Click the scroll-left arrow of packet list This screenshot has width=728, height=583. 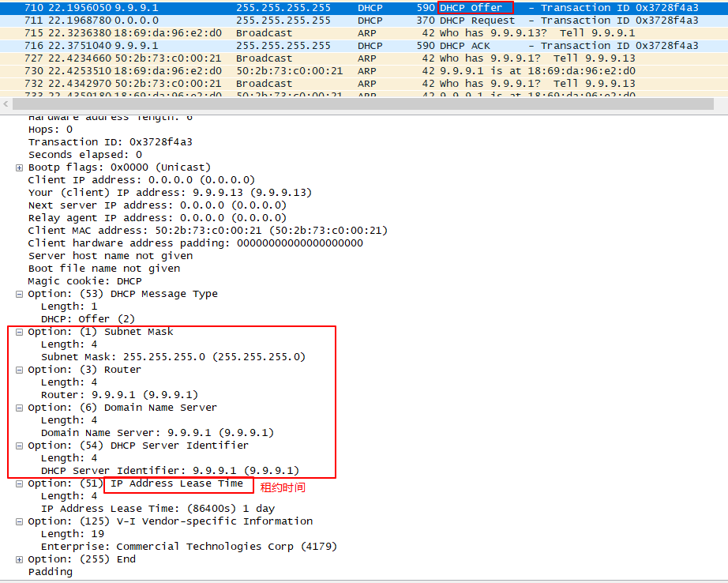tap(6, 104)
